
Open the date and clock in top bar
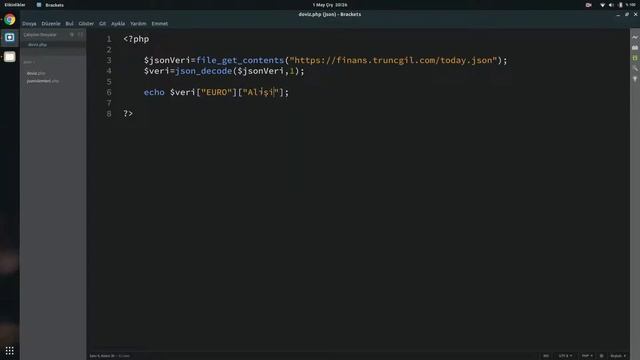coord(330,5)
